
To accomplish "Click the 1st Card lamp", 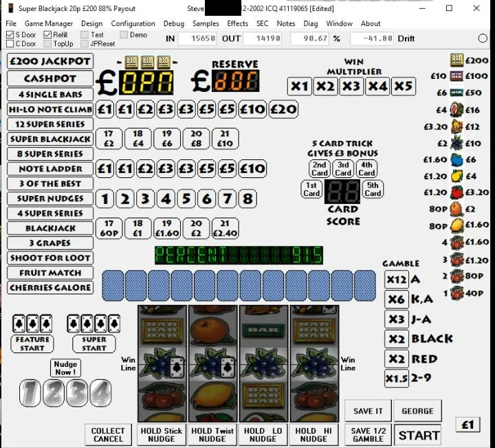I will [x=311, y=189].
